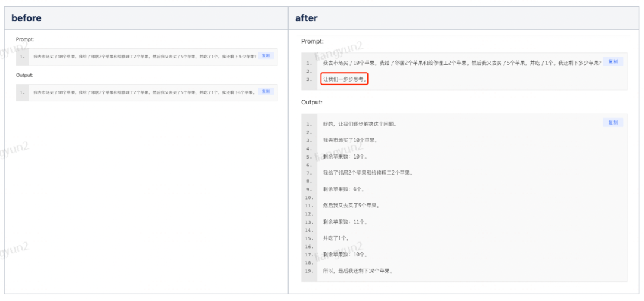Copy the Output code in before panel
The image size is (644, 301).
click(x=266, y=92)
